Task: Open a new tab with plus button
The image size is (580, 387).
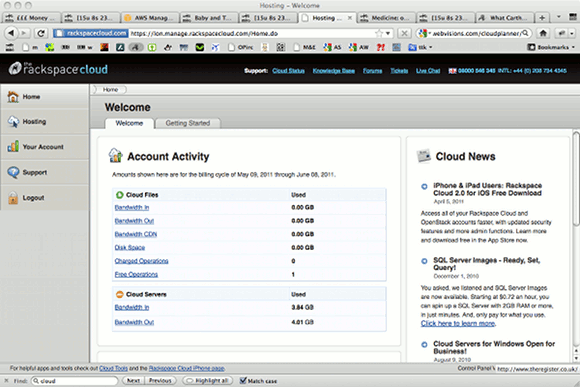Action: coord(542,18)
